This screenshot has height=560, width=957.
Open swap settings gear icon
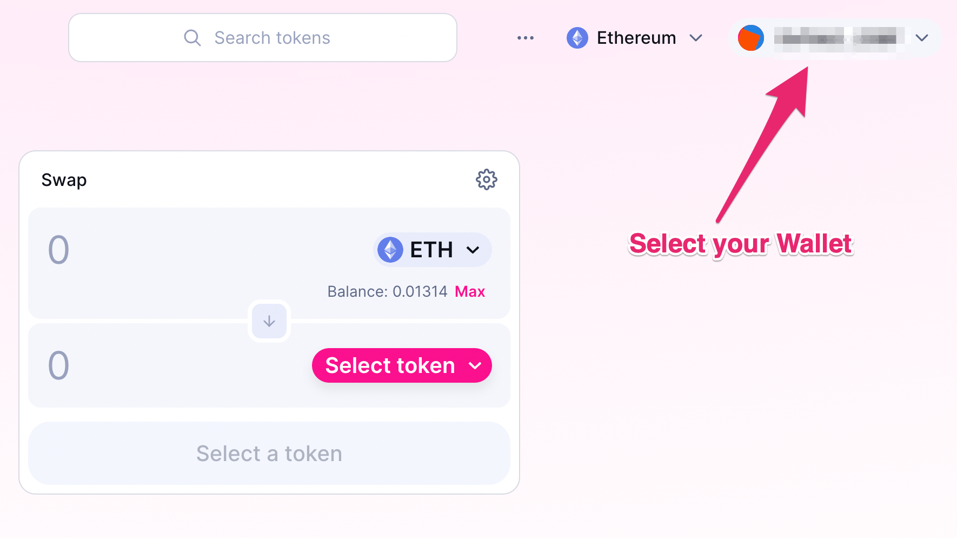tap(486, 179)
